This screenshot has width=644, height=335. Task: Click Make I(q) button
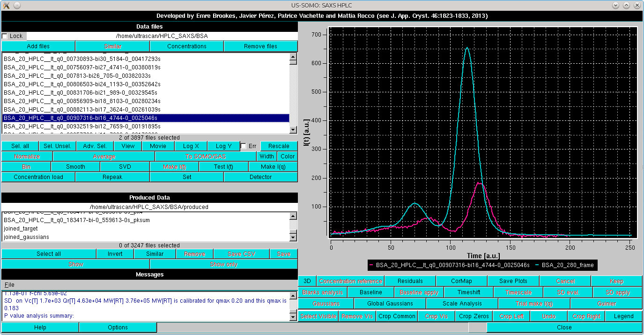pyautogui.click(x=273, y=167)
